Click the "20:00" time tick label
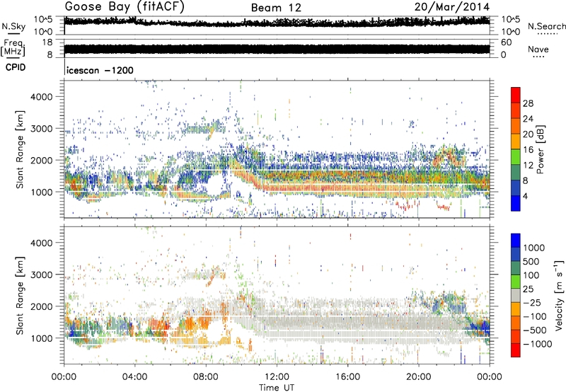The height and width of the screenshot is (392, 566). pyautogui.click(x=418, y=377)
